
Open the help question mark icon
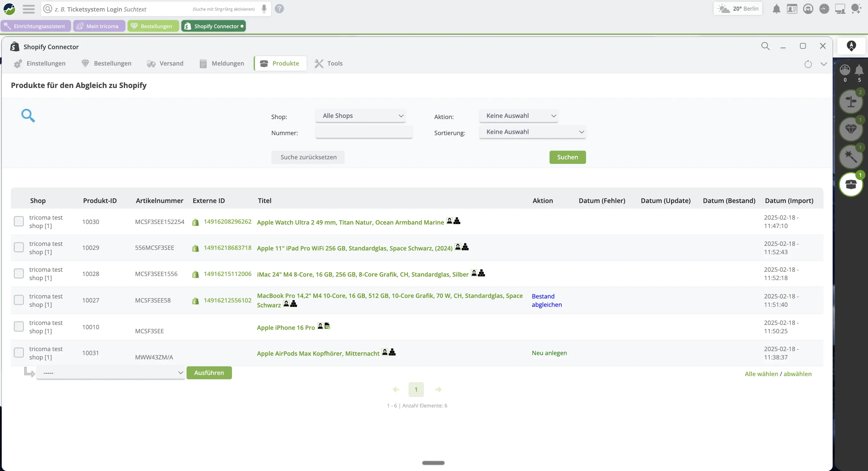[279, 9]
